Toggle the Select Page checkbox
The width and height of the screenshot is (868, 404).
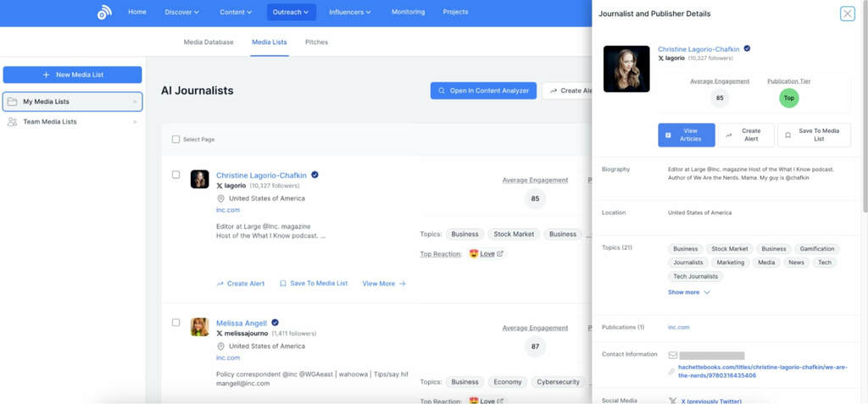[176, 140]
